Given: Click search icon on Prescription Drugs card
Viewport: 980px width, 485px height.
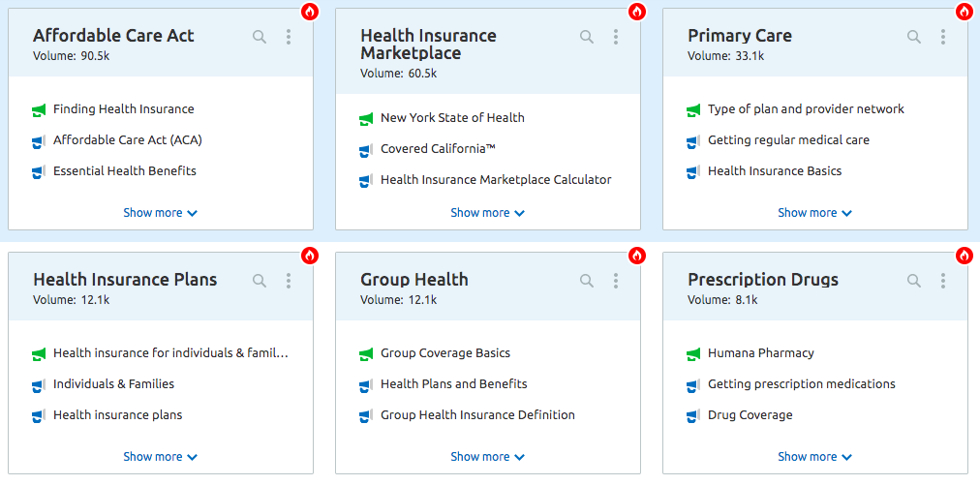Looking at the screenshot, I should (x=914, y=281).
